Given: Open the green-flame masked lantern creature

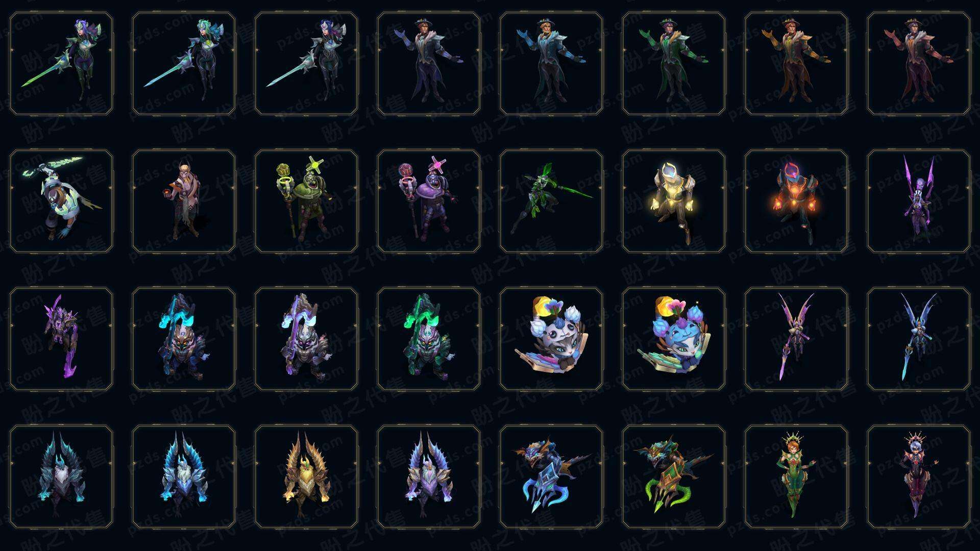Looking at the screenshot, I should coord(429,339).
